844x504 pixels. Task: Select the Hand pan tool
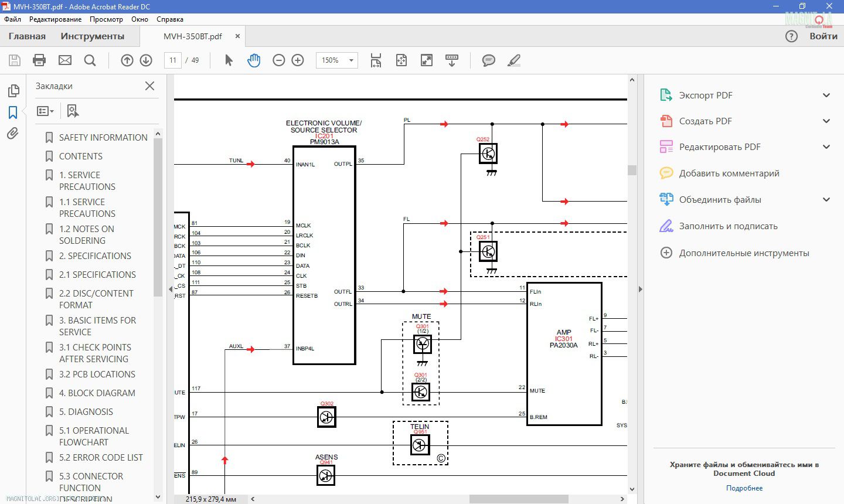[254, 60]
